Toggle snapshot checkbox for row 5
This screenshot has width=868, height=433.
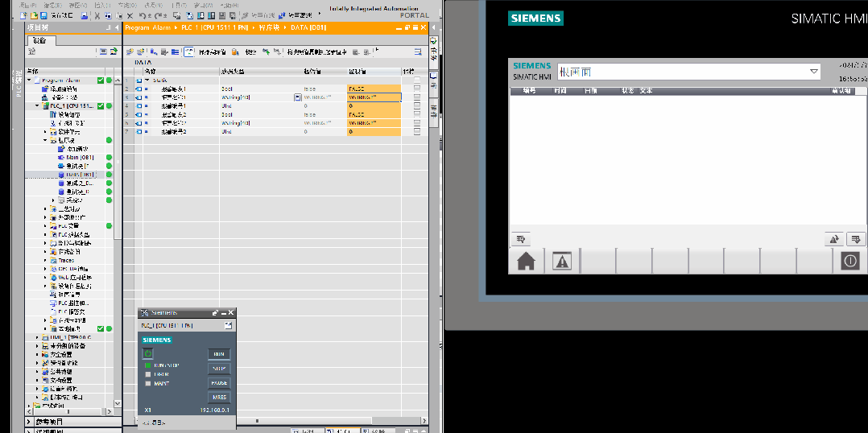[x=417, y=114]
